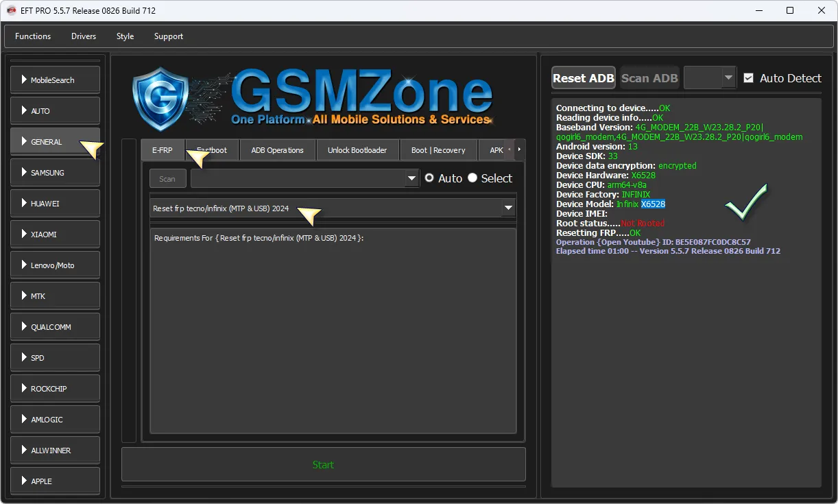Click the GSMZone shield logo
This screenshot has width=838, height=504.
click(x=160, y=99)
